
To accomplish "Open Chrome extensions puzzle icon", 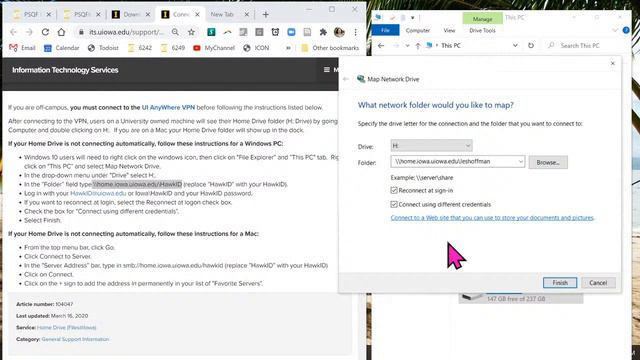I will 323,32.
